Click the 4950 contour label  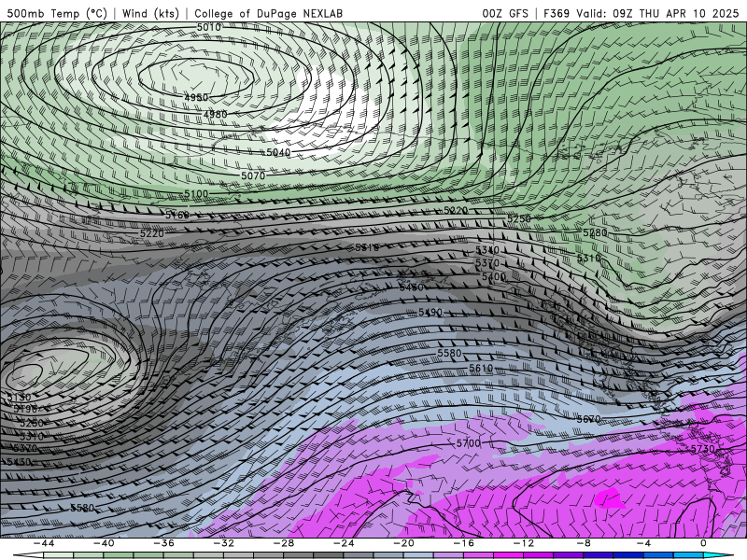click(196, 98)
